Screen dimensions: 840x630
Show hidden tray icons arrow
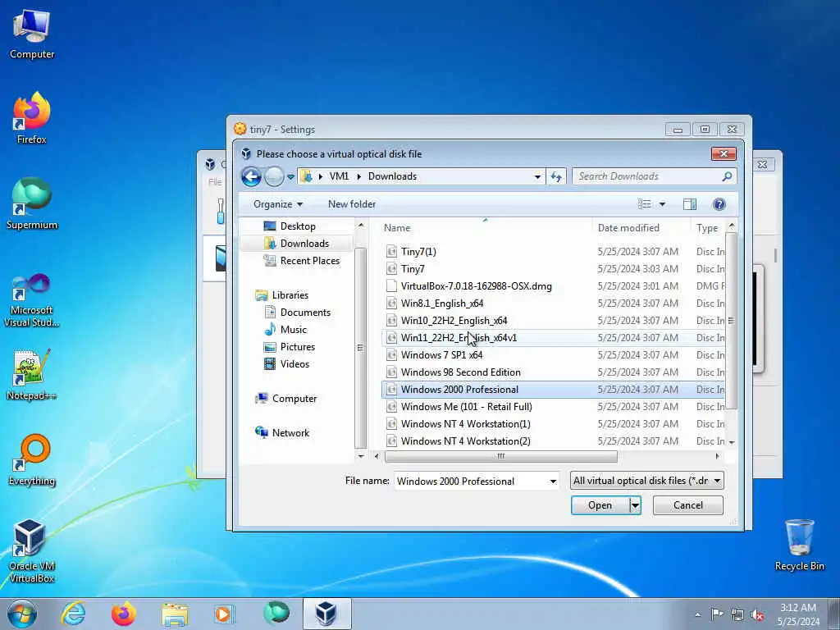pyautogui.click(x=697, y=614)
